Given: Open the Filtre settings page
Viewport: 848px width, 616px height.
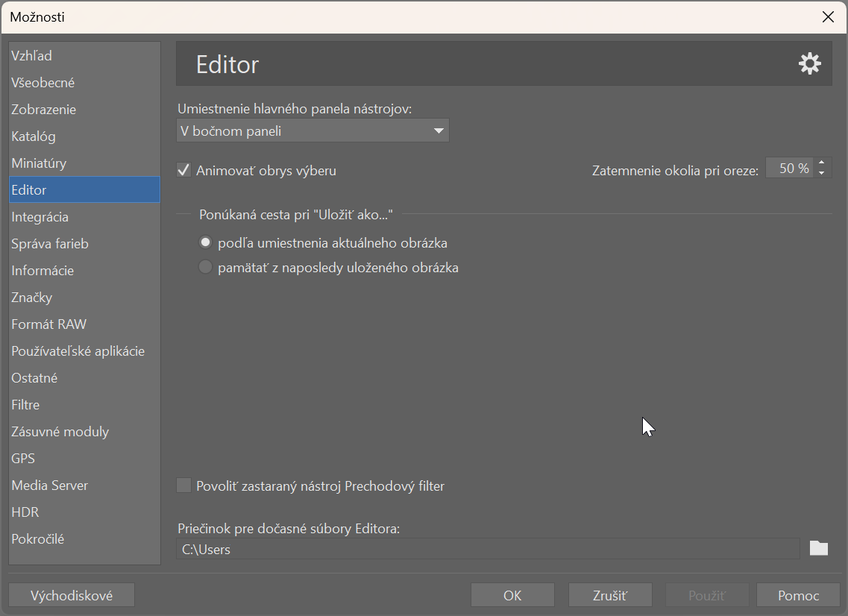Looking at the screenshot, I should coord(84,405).
